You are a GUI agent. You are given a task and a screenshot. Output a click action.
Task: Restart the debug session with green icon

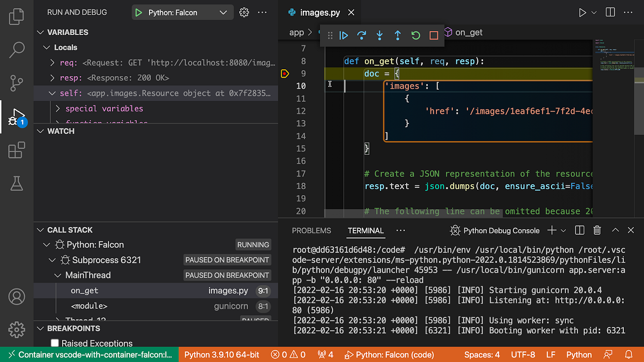click(x=416, y=35)
